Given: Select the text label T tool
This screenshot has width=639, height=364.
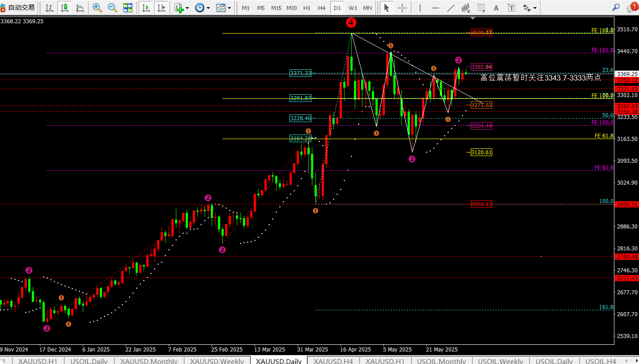Looking at the screenshot, I should tap(511, 8).
